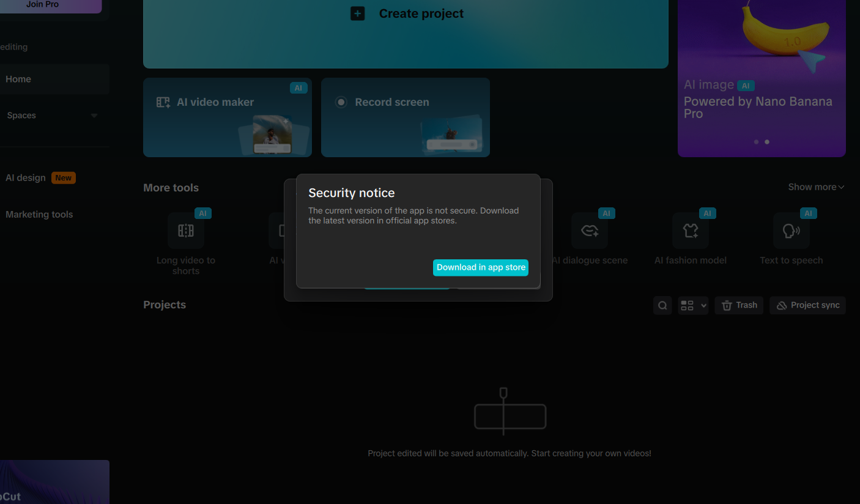Click the AI video maker film icon
This screenshot has width=860, height=504.
point(163,102)
